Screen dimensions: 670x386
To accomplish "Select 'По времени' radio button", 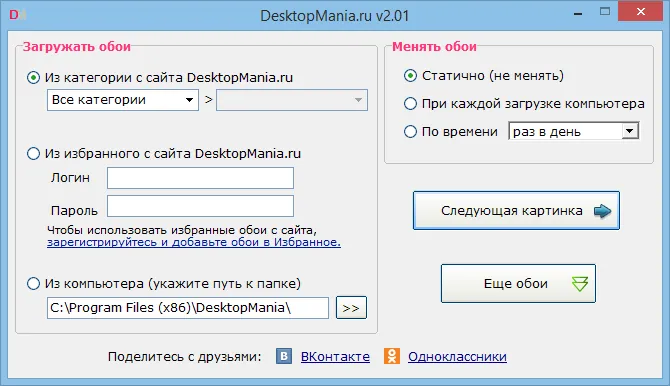I will tap(410, 131).
